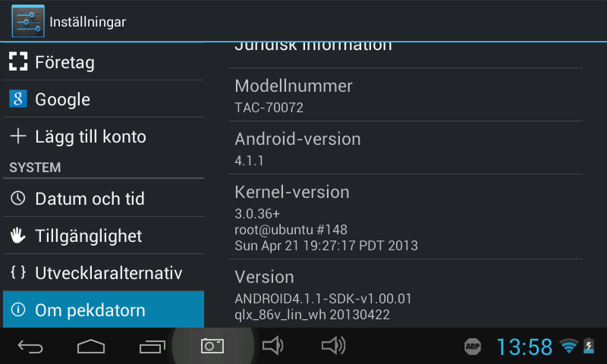This screenshot has width=607, height=364.
Task: Select Om pekdatorn in the sidebar
Action: coord(103,309)
